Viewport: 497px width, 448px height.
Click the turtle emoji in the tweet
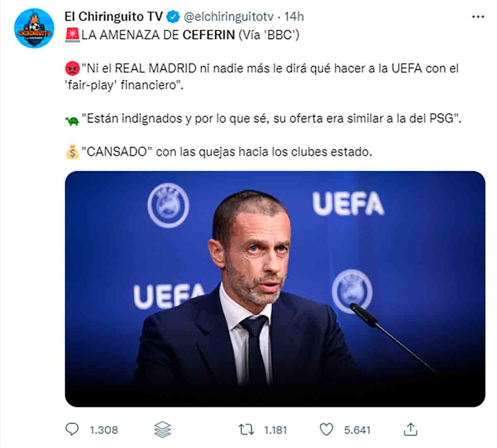(x=72, y=121)
